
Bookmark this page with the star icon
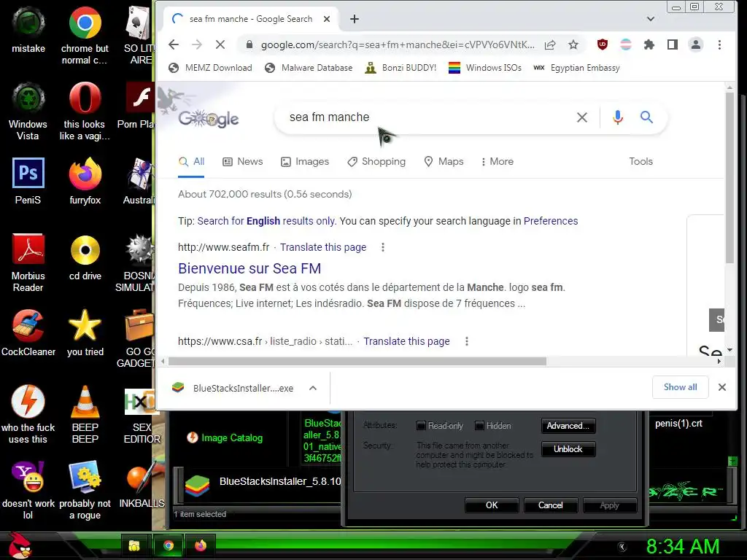click(x=573, y=44)
